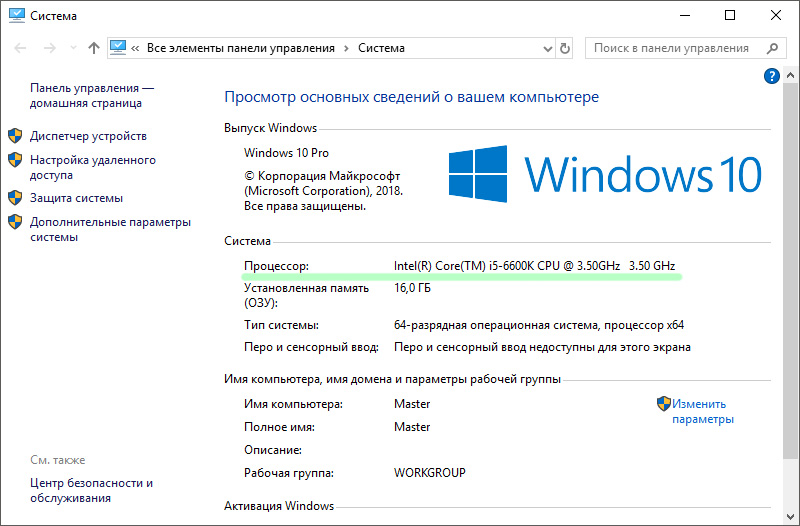Expand the address bar history dropdown
This screenshot has width=800, height=526.
click(x=547, y=48)
